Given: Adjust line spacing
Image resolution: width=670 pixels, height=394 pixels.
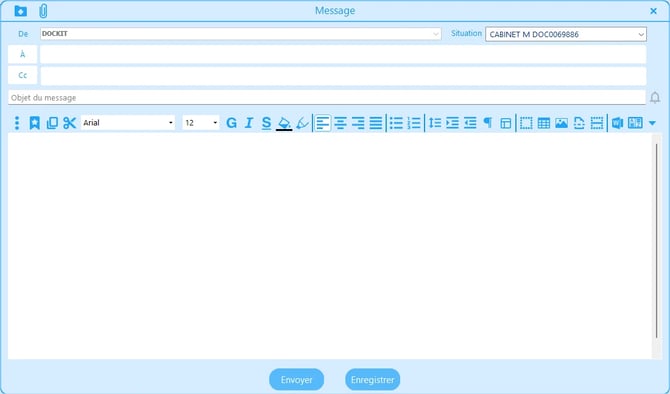Looking at the screenshot, I should [x=435, y=123].
